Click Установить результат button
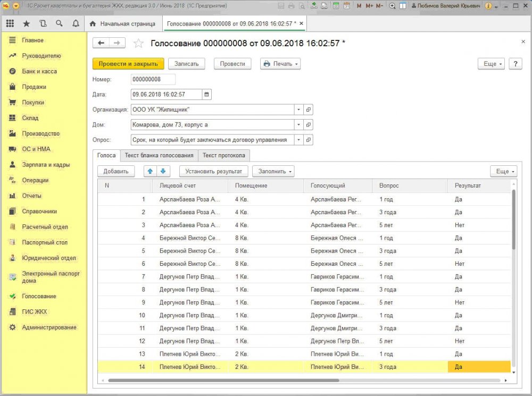 tap(214, 171)
